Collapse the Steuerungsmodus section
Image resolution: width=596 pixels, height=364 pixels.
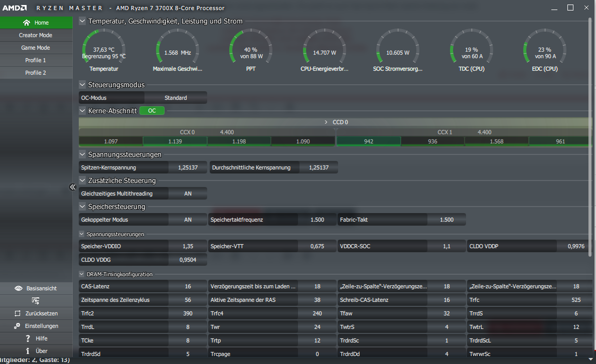(82, 85)
